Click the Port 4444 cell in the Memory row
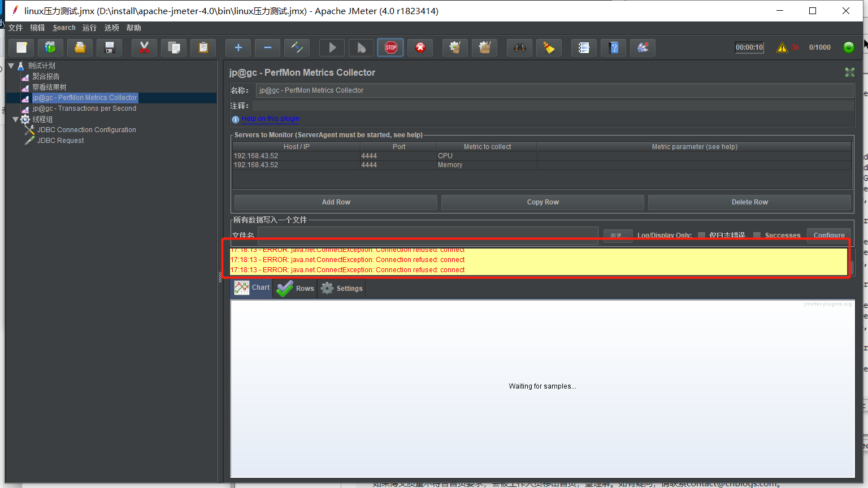Image resolution: width=868 pixels, height=488 pixels. 399,165
